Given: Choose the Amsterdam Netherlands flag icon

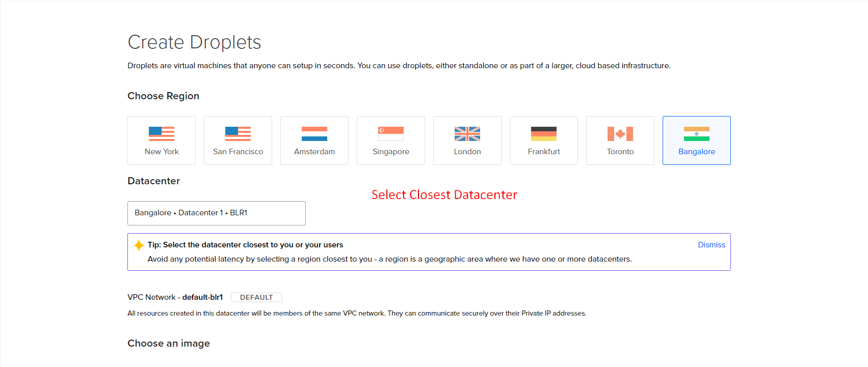Looking at the screenshot, I should 314,134.
